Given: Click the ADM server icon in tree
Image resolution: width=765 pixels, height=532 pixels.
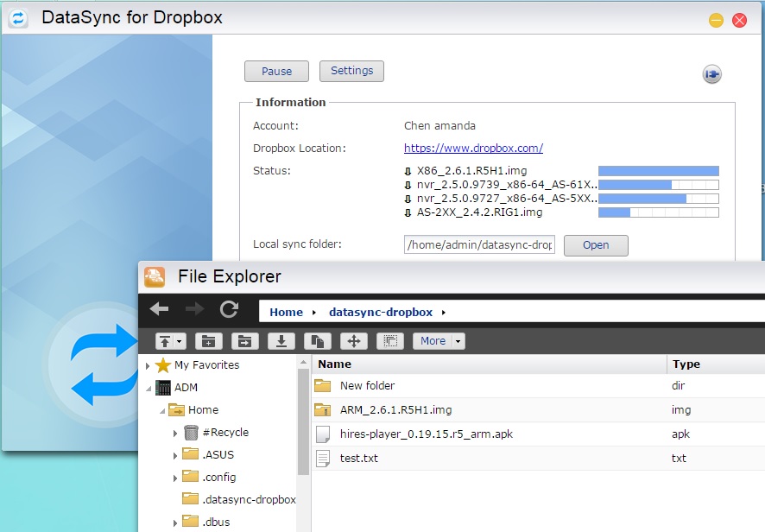Looking at the screenshot, I should click(163, 388).
